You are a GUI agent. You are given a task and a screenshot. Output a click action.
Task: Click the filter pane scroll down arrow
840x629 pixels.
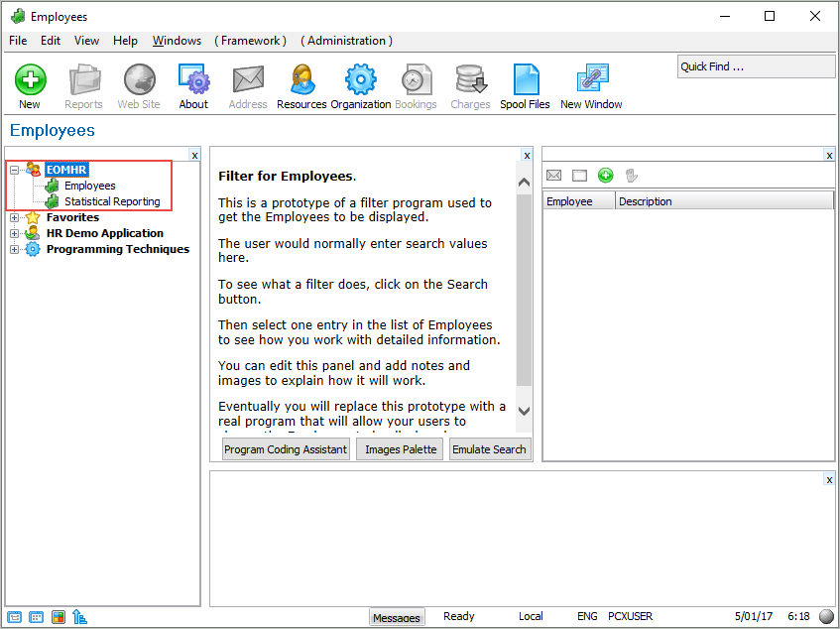pos(525,411)
